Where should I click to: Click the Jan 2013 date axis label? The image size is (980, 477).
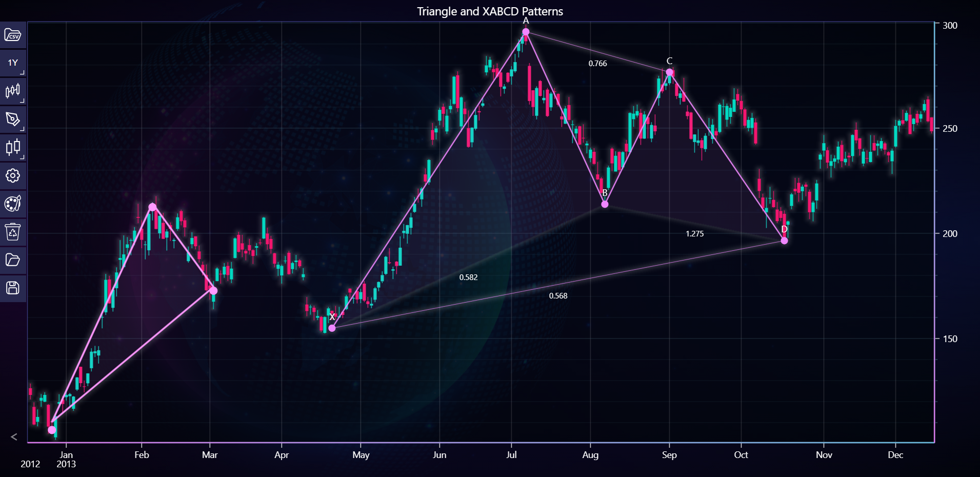coord(66,460)
